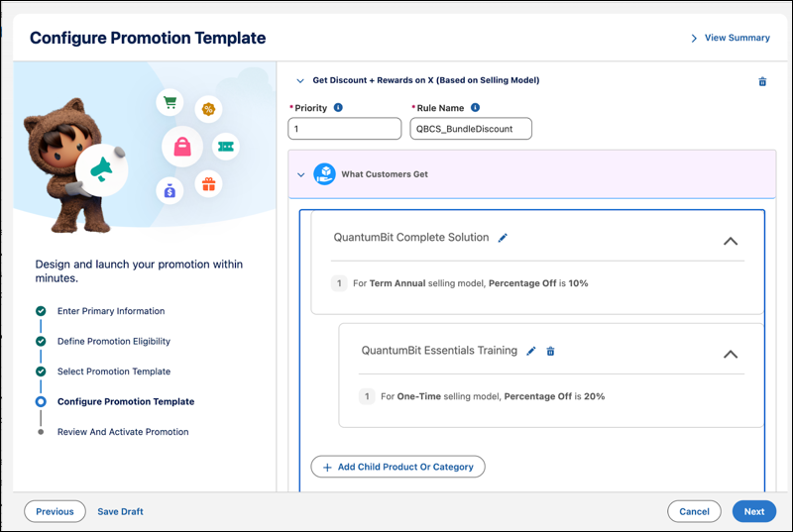Go to Define Promotion Eligibility step
The height and width of the screenshot is (532, 793).
(114, 342)
